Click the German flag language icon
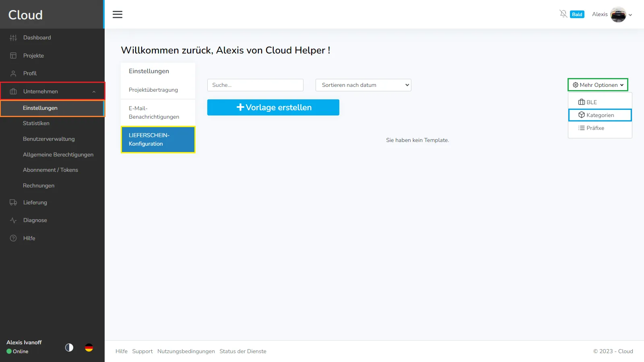 pyautogui.click(x=89, y=348)
